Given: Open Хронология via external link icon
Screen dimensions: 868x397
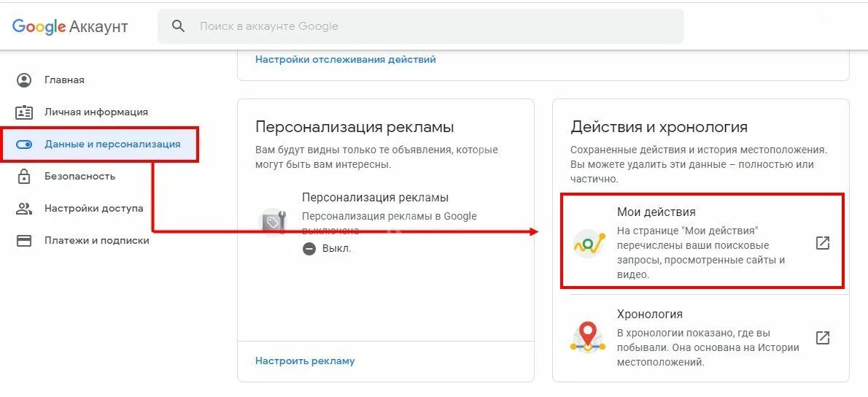Looking at the screenshot, I should tap(824, 338).
